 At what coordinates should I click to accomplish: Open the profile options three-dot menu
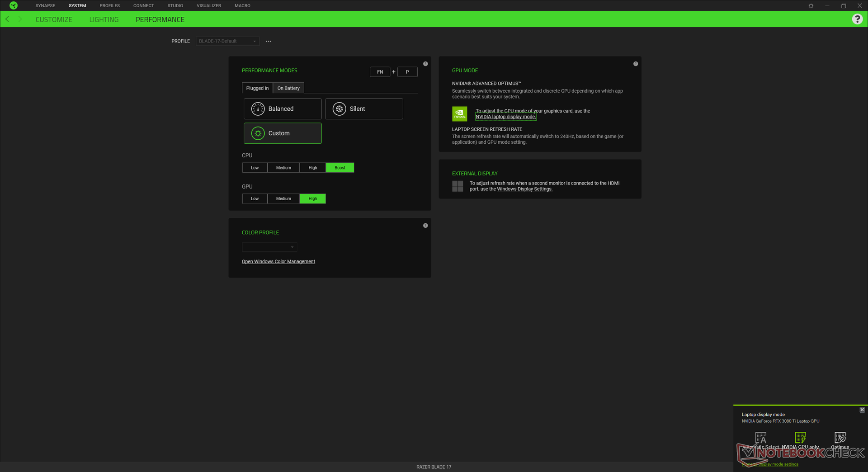pyautogui.click(x=269, y=41)
